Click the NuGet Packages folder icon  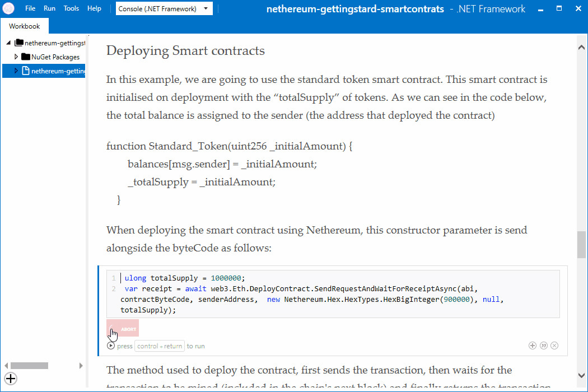(x=25, y=57)
